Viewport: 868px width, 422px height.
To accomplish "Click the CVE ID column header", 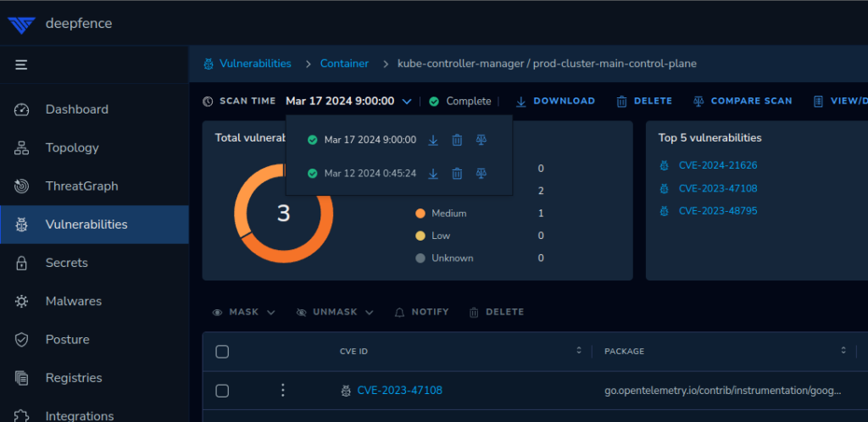I will (x=353, y=352).
